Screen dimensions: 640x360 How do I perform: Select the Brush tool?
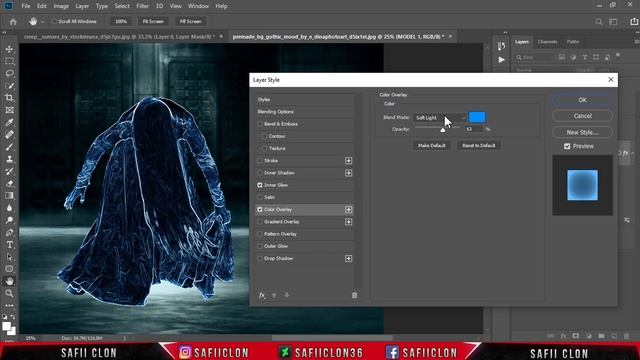click(x=9, y=147)
